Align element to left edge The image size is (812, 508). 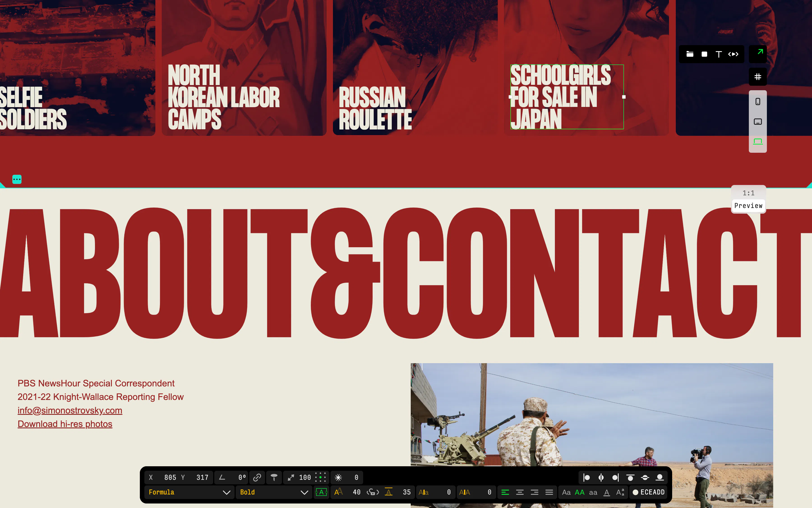[587, 477]
